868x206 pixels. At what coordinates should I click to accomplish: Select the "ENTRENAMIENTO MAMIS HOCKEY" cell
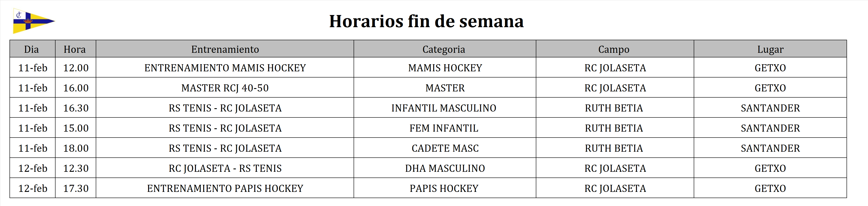tap(225, 68)
